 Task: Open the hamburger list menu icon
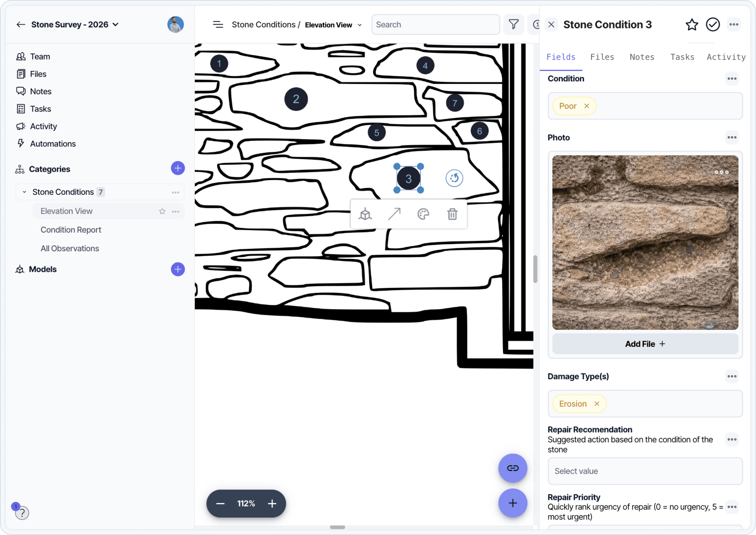pyautogui.click(x=218, y=24)
